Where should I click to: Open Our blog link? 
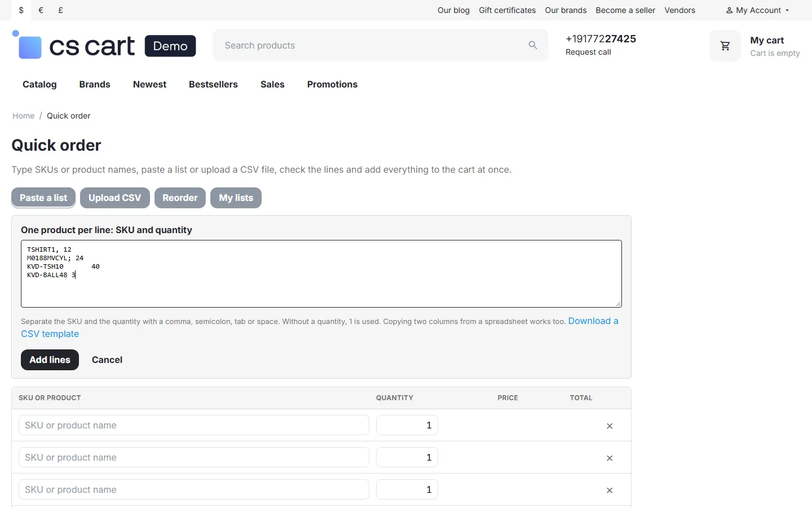[x=453, y=10]
